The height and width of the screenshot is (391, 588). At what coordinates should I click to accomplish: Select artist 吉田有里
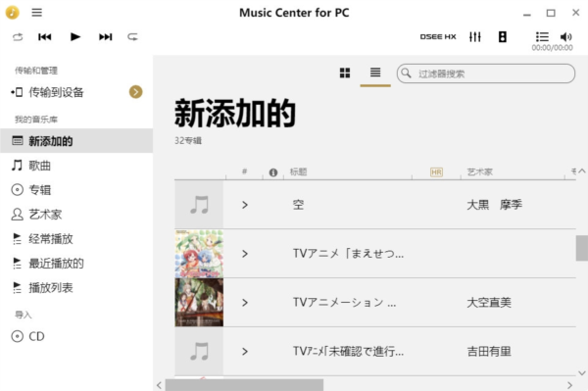click(x=489, y=351)
